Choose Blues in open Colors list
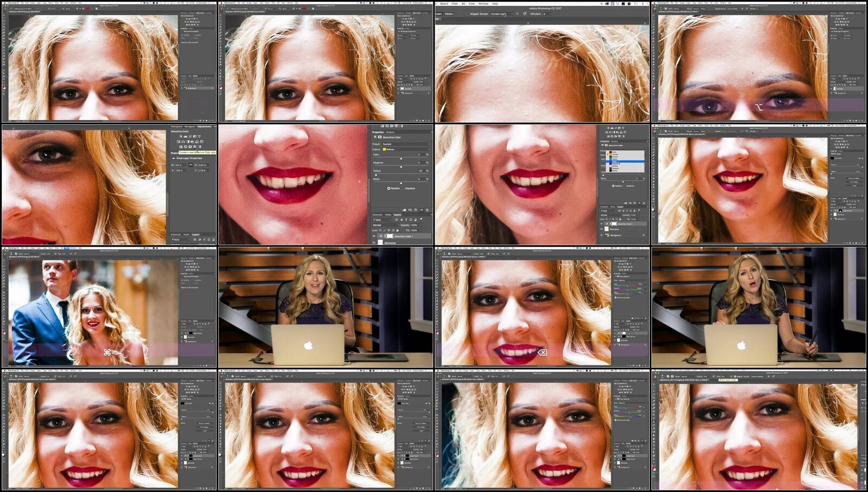The width and height of the screenshot is (868, 492). point(626,162)
